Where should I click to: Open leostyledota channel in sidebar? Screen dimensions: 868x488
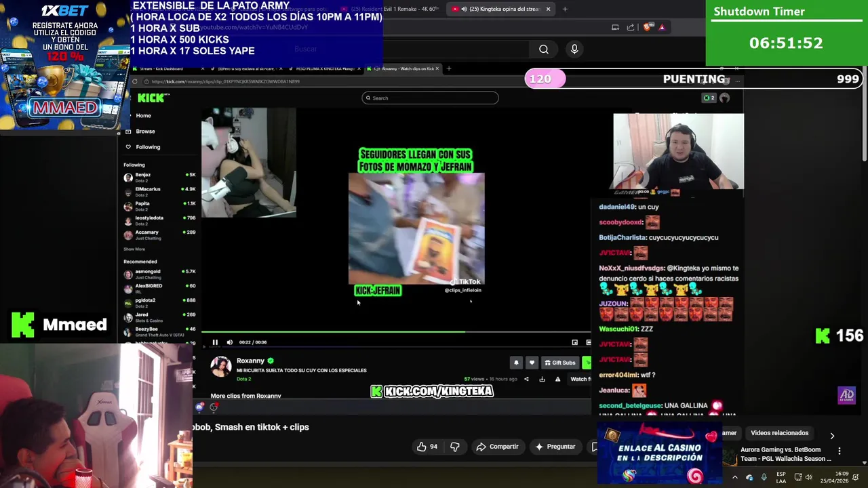click(159, 220)
